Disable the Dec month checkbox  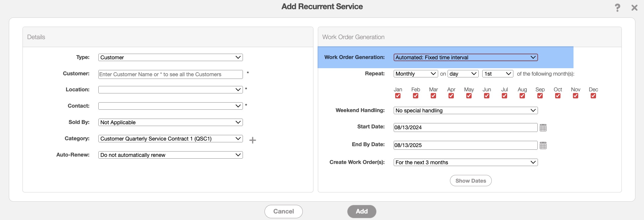(593, 96)
